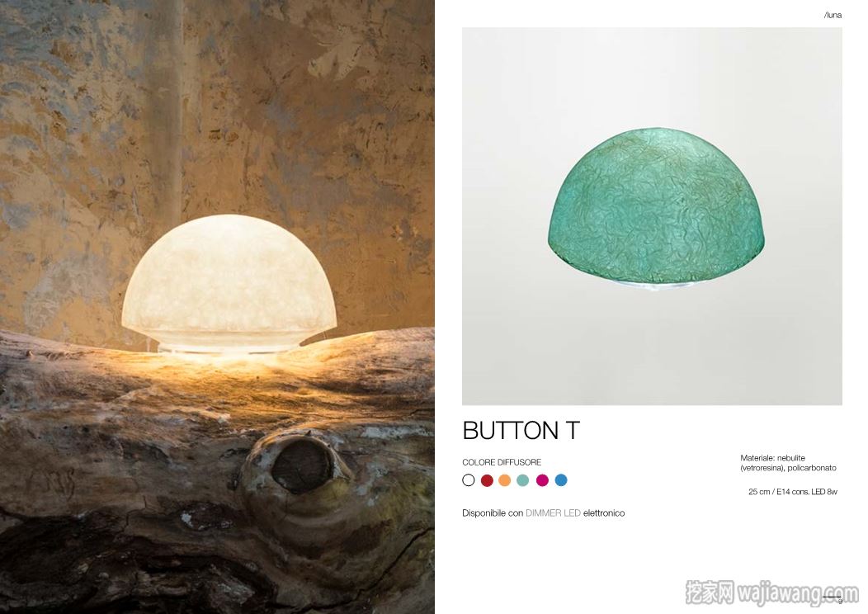Click the page number 9
Screen dimensions: 868x614
tap(840, 602)
